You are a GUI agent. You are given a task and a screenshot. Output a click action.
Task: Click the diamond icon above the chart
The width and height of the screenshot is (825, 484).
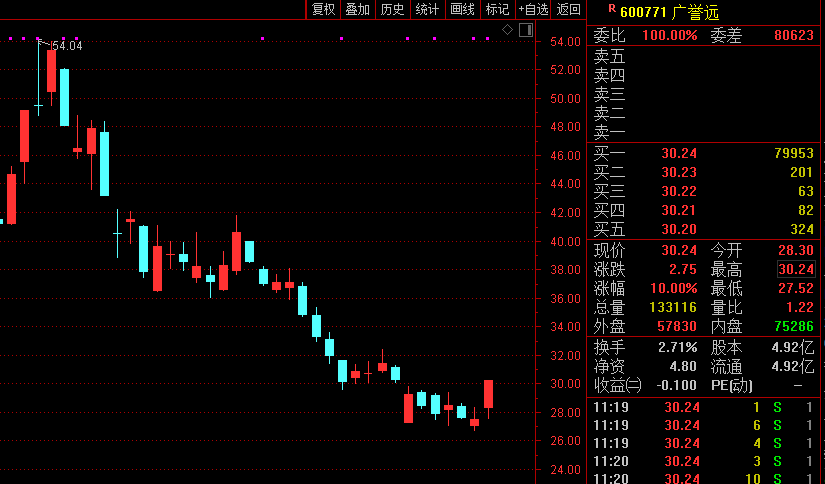click(x=507, y=30)
